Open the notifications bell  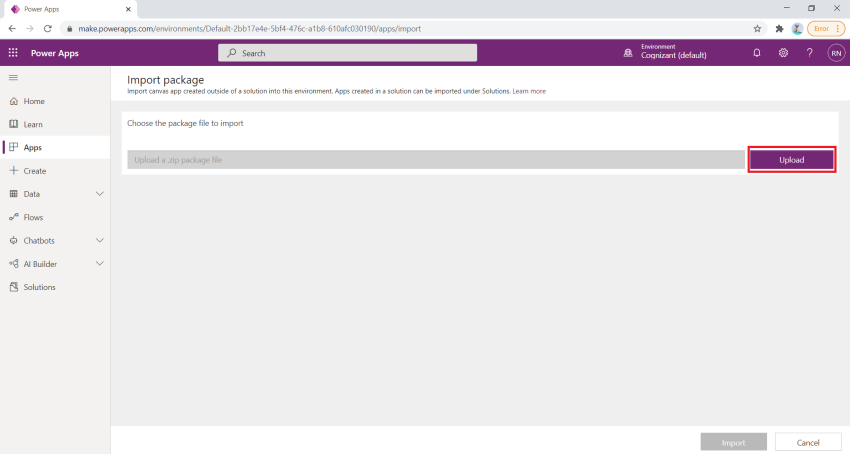[757, 53]
